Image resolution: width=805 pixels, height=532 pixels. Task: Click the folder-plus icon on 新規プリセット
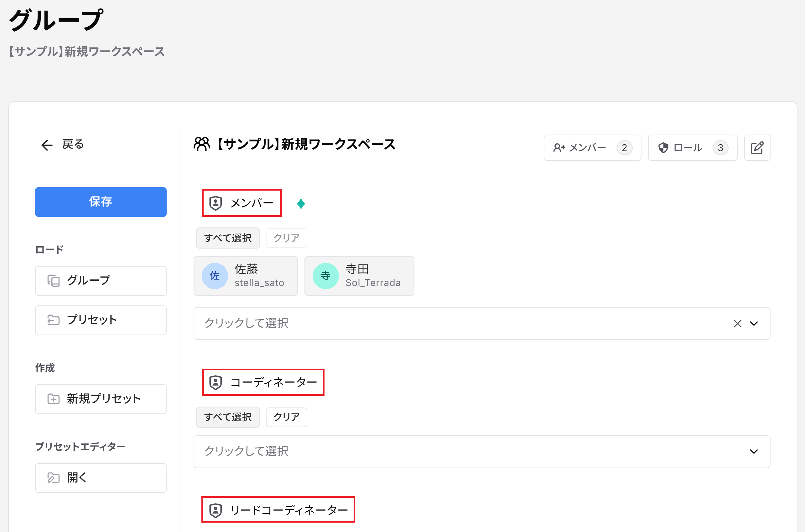tap(53, 399)
